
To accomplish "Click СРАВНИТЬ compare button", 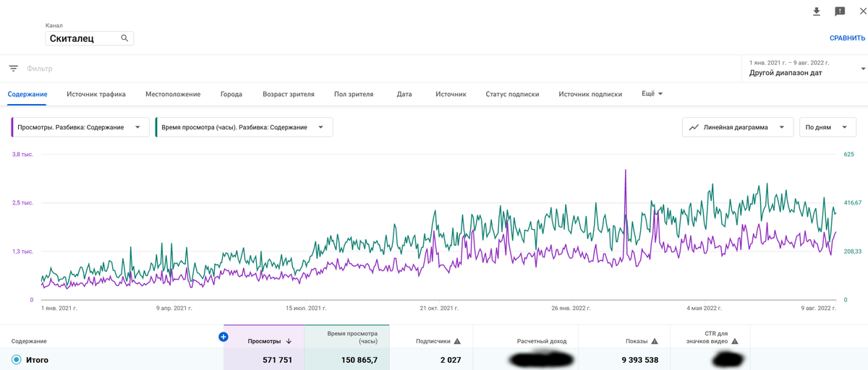I will (847, 38).
